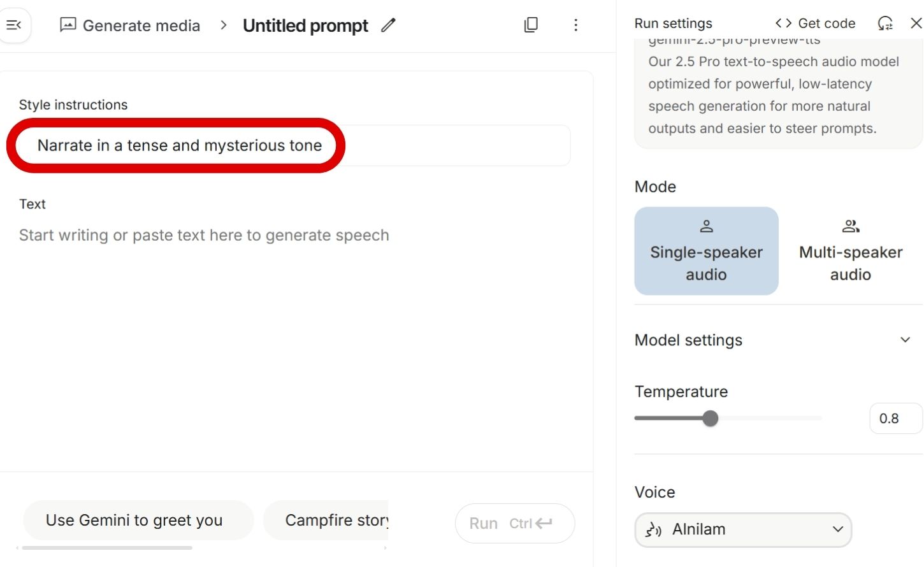The width and height of the screenshot is (924, 567).
Task: Select Single-speaker audio mode
Action: pos(706,251)
